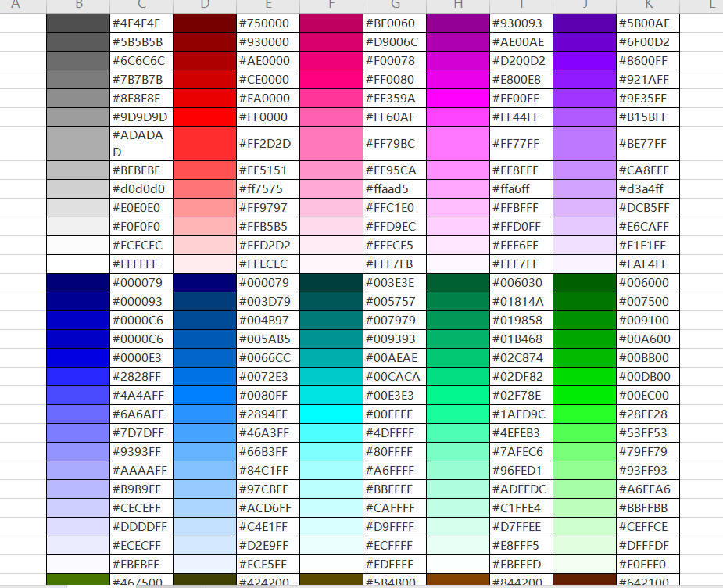Select the cell with #C4E1FF
The width and height of the screenshot is (723, 588).
click(x=268, y=527)
